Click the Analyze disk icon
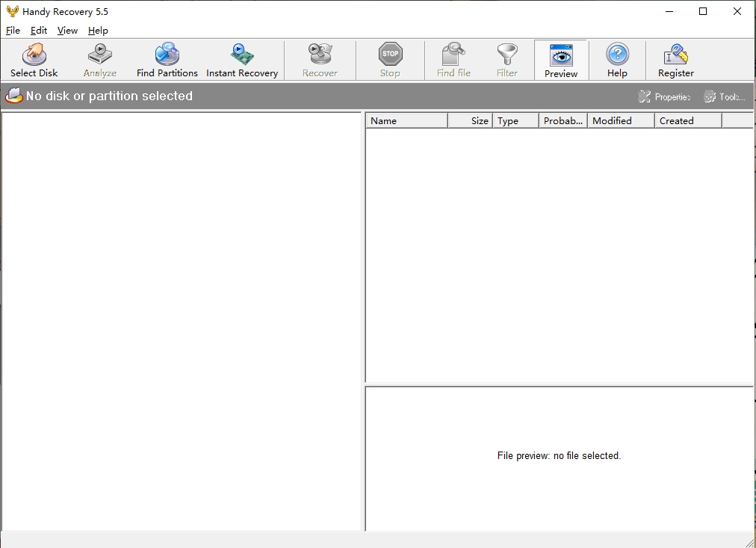This screenshot has height=548, width=756. (100, 60)
